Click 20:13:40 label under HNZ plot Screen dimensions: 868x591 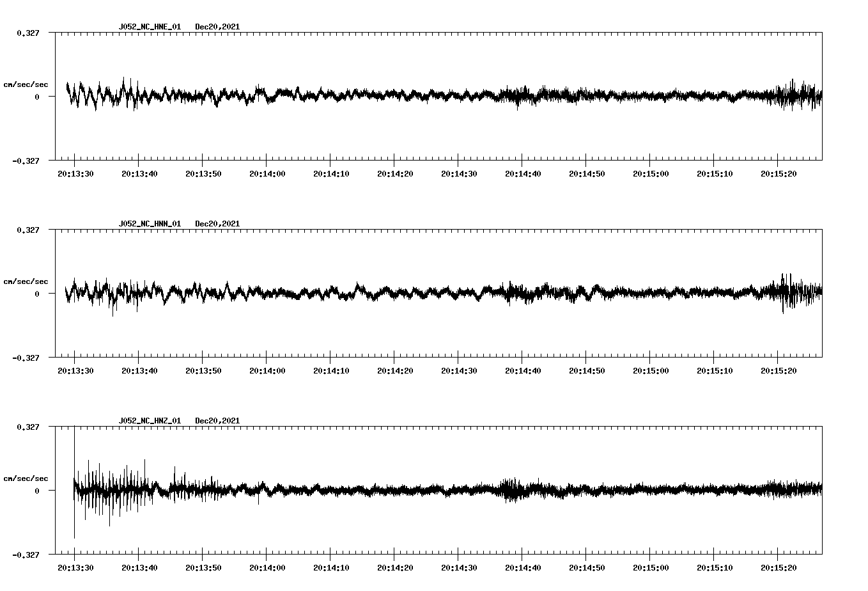(139, 567)
